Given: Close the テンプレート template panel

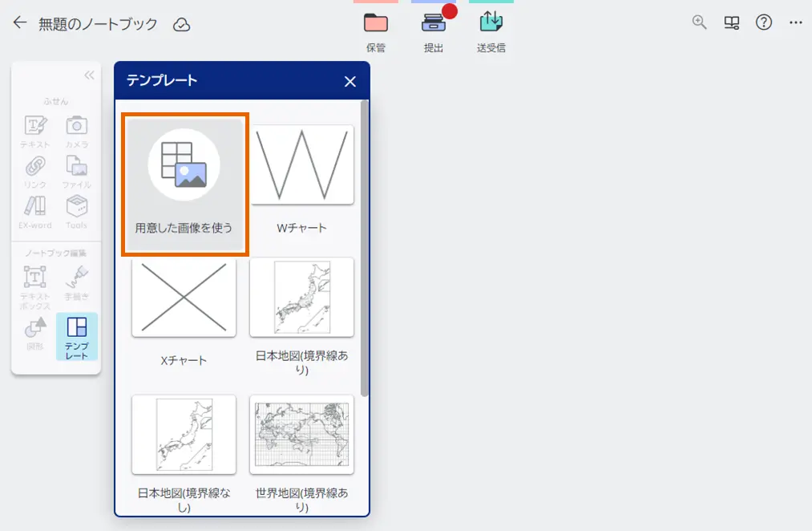Looking at the screenshot, I should coord(349,81).
